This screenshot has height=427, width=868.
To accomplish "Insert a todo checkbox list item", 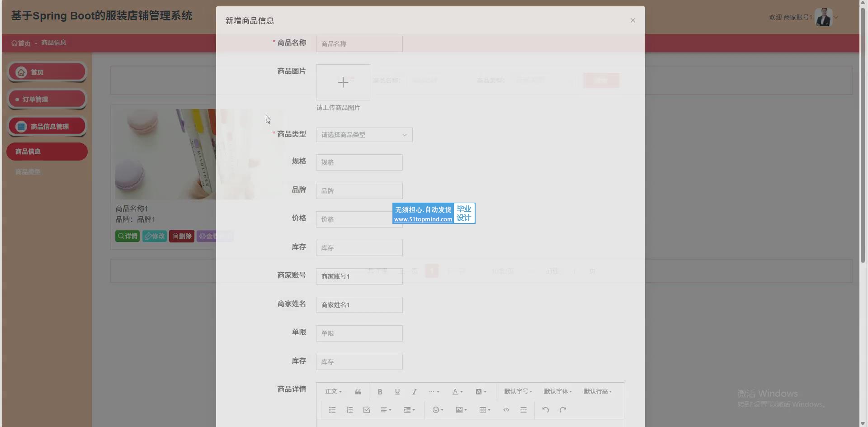I will coord(367,410).
